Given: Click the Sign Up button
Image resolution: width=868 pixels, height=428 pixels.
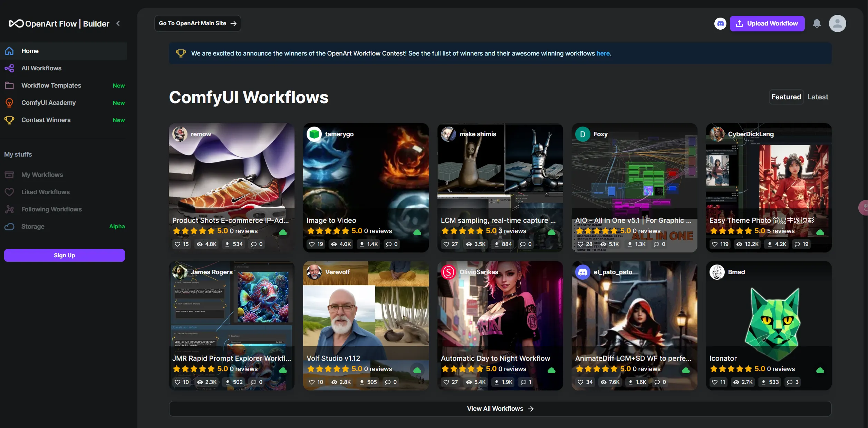Looking at the screenshot, I should point(64,255).
